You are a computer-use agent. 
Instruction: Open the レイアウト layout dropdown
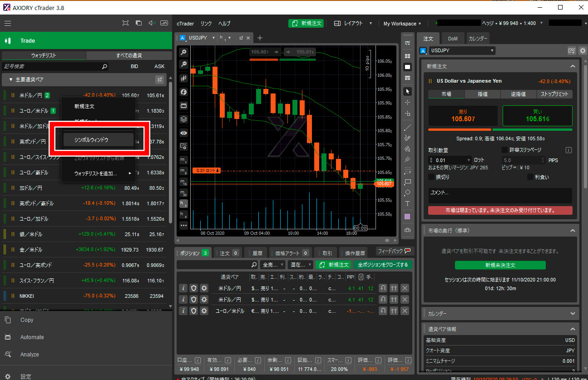coord(352,24)
